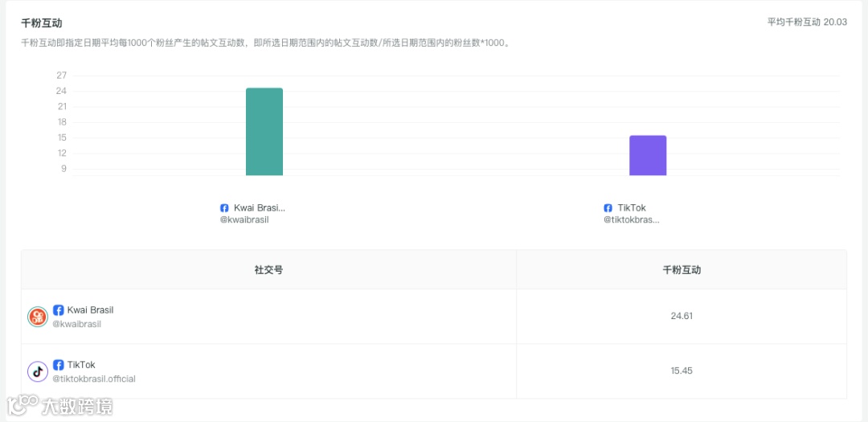Select @tiktokbrasil.official handle in table
868x422 pixels.
(x=94, y=379)
